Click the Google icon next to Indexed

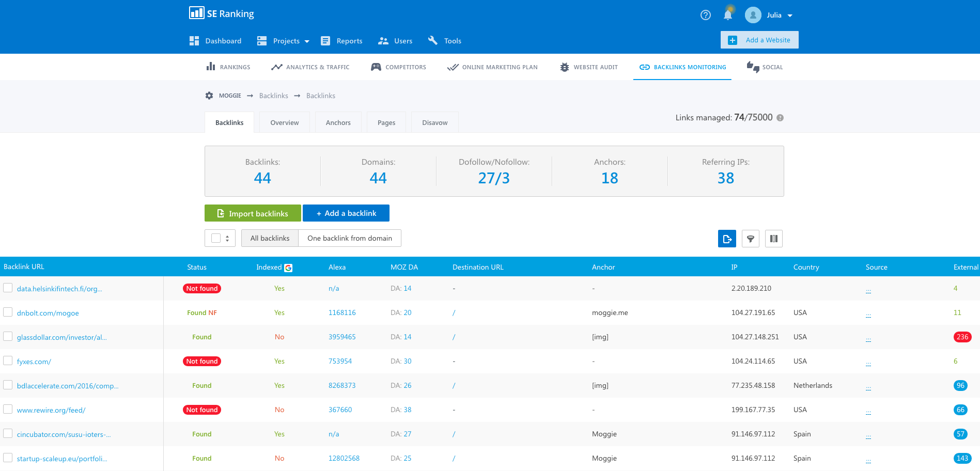288,268
